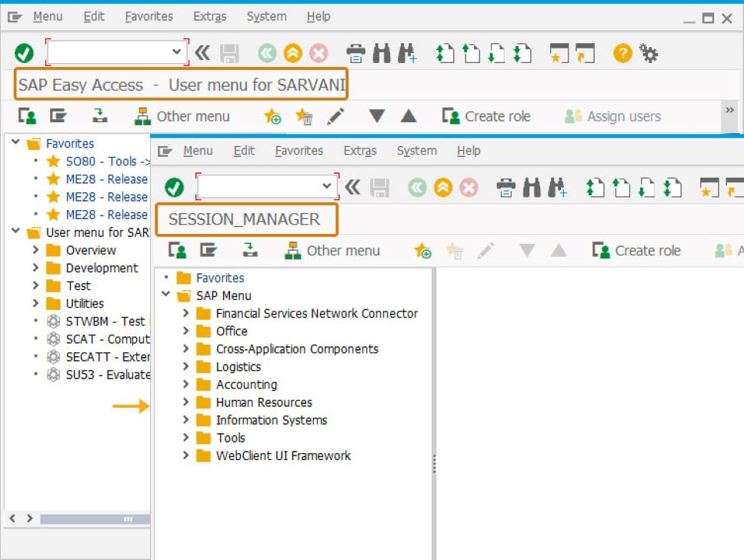Open Extras menu in Easy Access window
Image resolution: width=744 pixels, height=560 pixels.
point(210,17)
